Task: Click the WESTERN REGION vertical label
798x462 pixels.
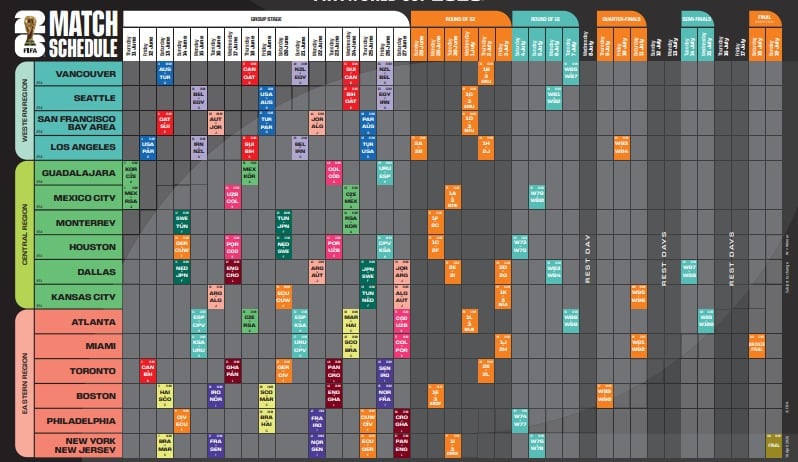Action: [24, 110]
